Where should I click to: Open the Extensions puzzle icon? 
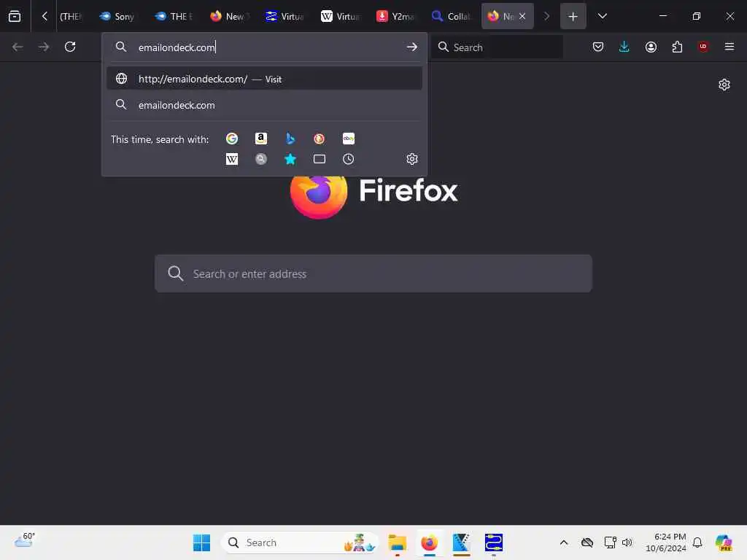(677, 47)
